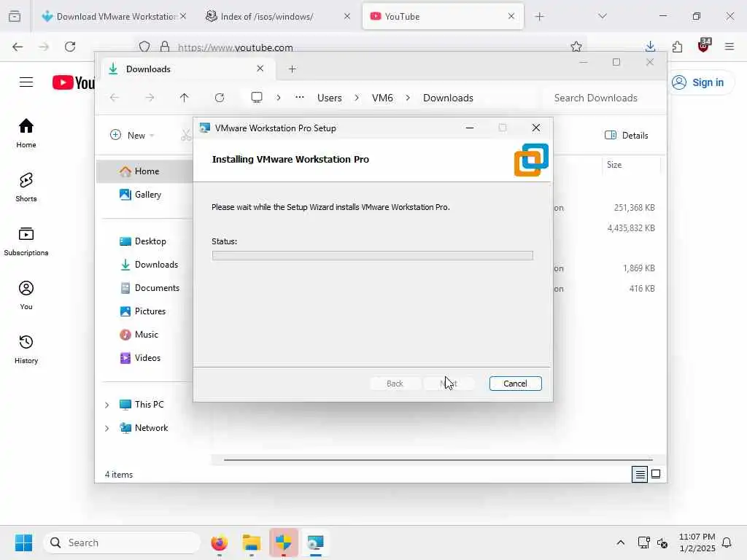Open YouTube Subscriptions in the sidebar
This screenshot has height=560, width=747.
pyautogui.click(x=26, y=241)
